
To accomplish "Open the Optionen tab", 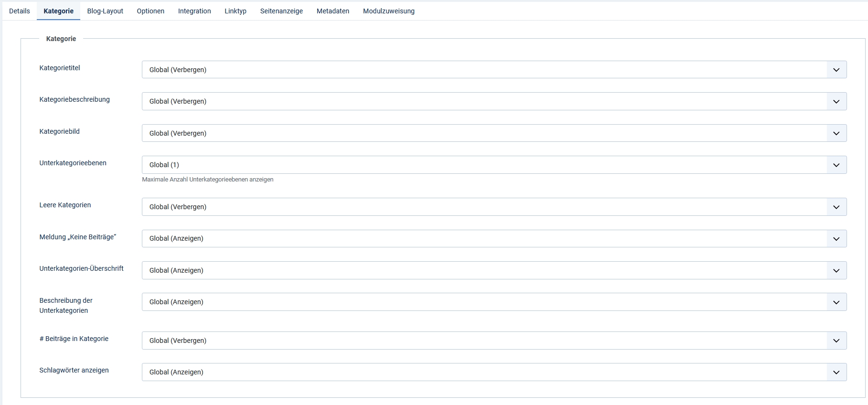I will [150, 11].
